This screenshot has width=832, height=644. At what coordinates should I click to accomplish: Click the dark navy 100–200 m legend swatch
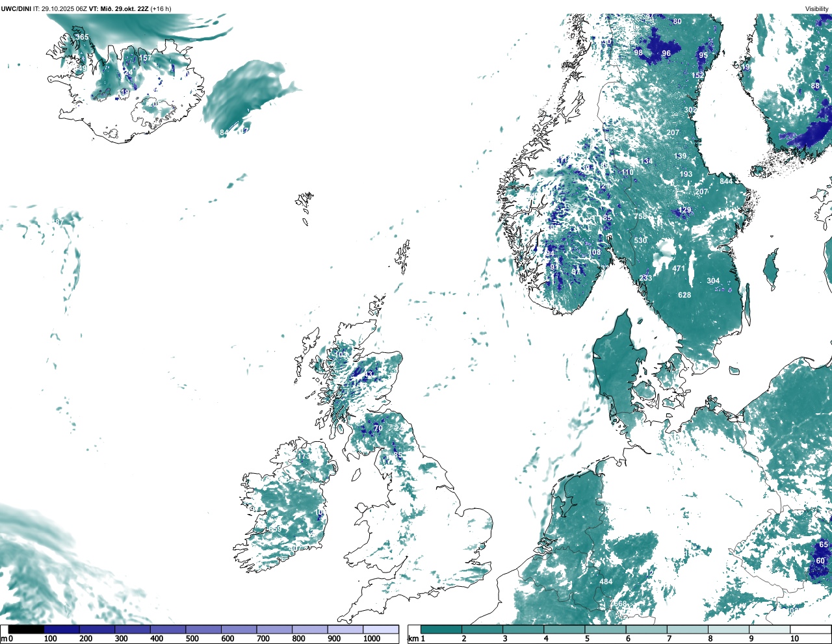[x=62, y=629]
